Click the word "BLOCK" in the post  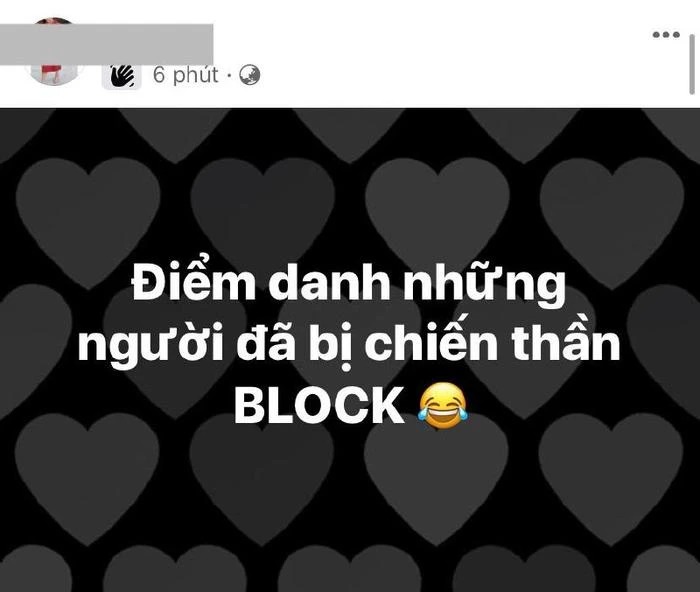tap(319, 406)
